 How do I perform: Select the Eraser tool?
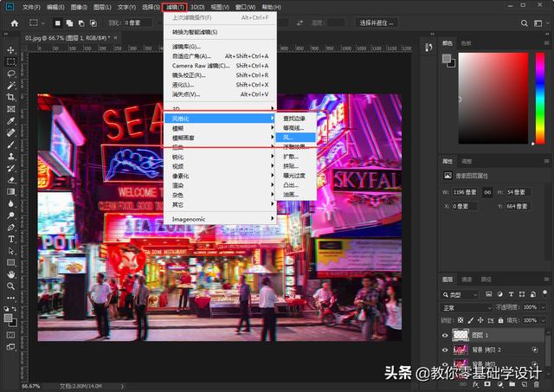pyautogui.click(x=11, y=180)
